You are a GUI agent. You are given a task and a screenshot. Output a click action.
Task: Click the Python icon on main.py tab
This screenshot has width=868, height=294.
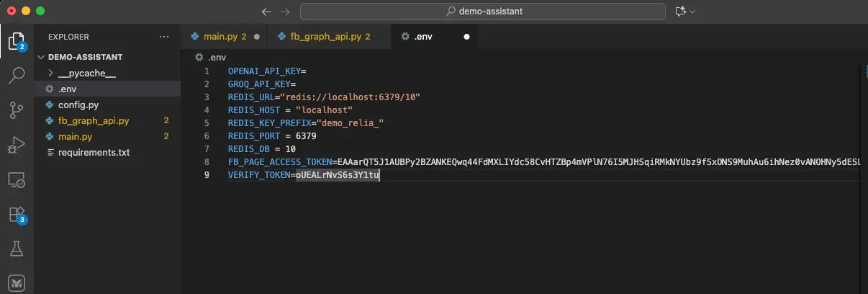(x=195, y=36)
